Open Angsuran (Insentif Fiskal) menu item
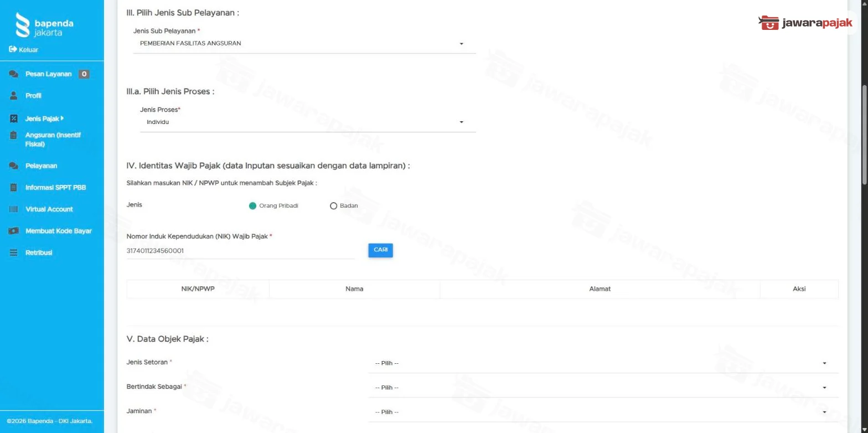Viewport: 868px width, 433px height. click(x=53, y=140)
